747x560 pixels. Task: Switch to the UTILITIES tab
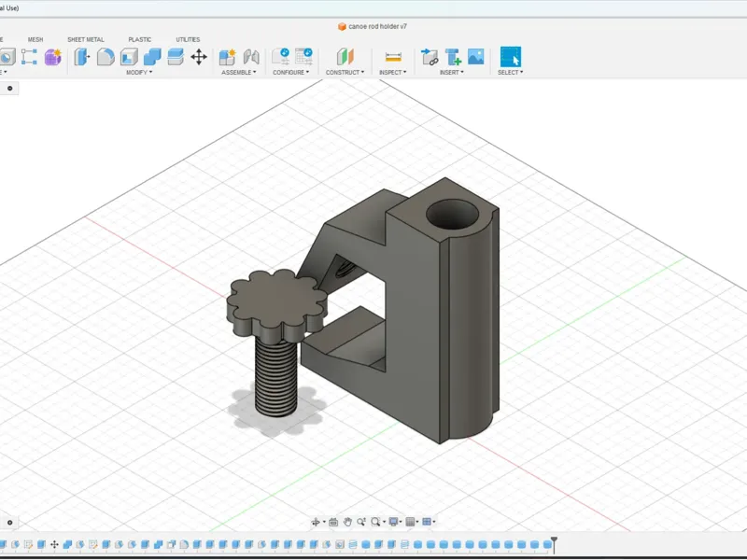pos(188,39)
